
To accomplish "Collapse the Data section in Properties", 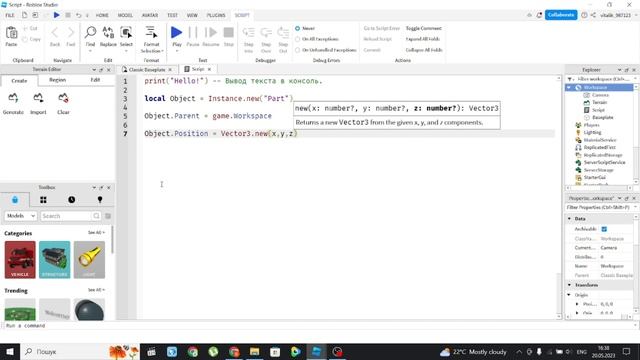I will point(569,219).
